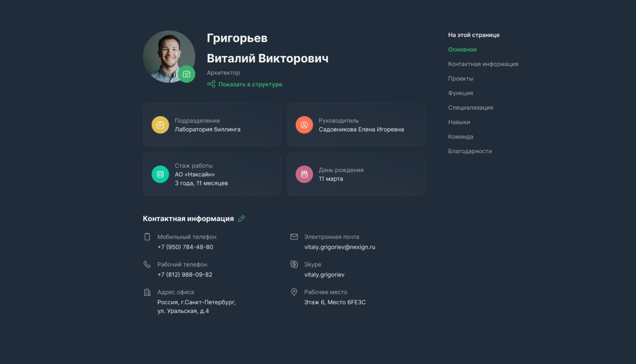Image resolution: width=636 pixels, height=364 pixels.
Task: Select the День рождения card
Action: (x=356, y=174)
